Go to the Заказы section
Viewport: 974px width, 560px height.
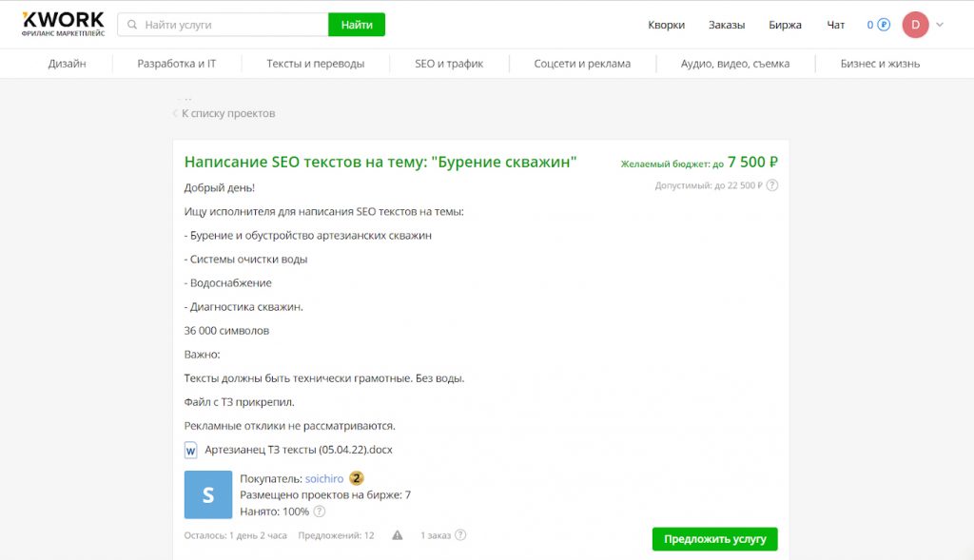tap(727, 24)
